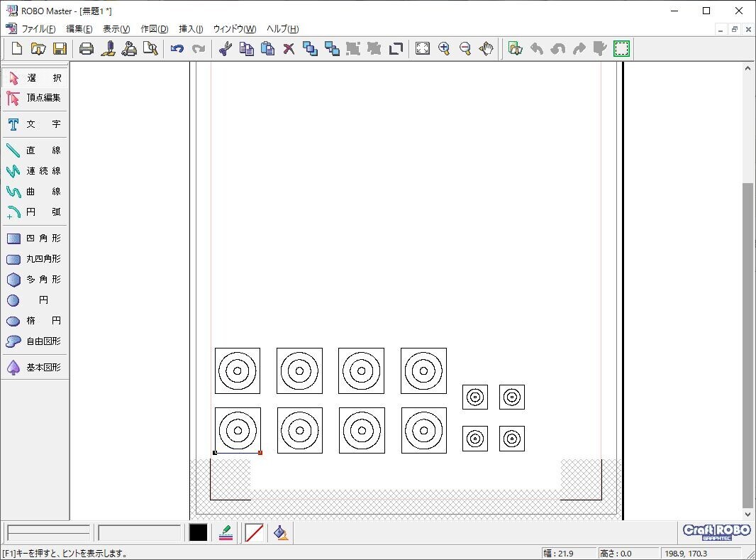
Task: Select the 曲線 curve tool
Action: click(x=35, y=192)
